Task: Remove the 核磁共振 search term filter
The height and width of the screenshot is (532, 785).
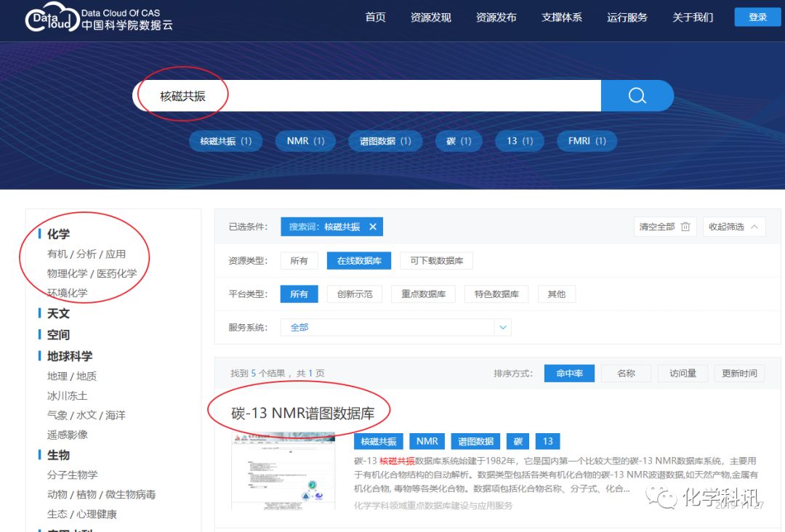Action: pyautogui.click(x=373, y=227)
